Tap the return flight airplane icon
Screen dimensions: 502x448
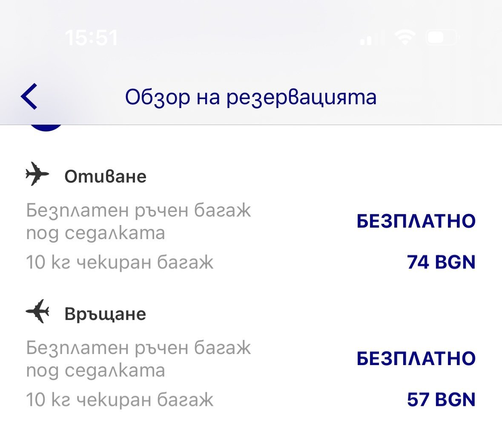coord(37,311)
